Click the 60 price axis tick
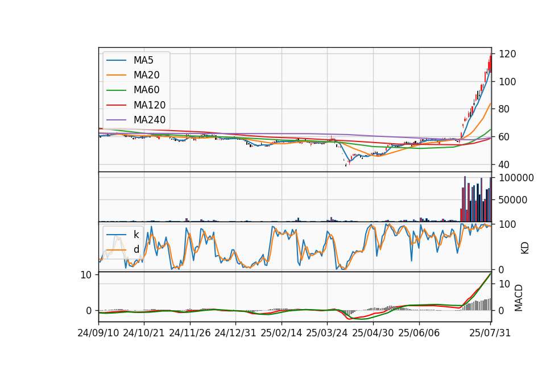The image size is (546, 392). pos(504,137)
